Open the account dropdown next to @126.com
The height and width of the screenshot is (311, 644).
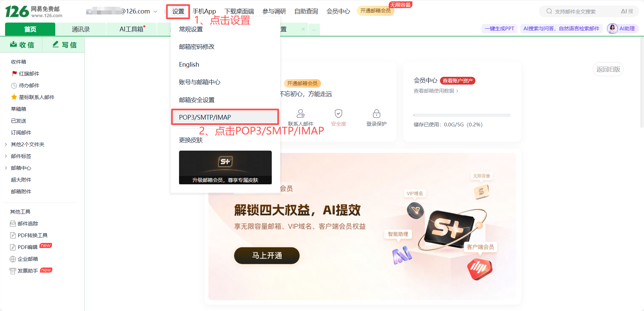coord(155,11)
